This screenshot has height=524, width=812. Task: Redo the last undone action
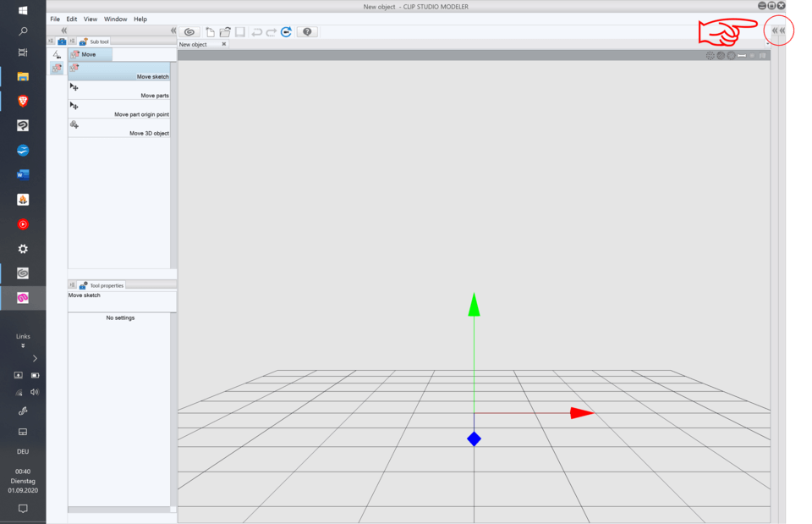point(272,32)
